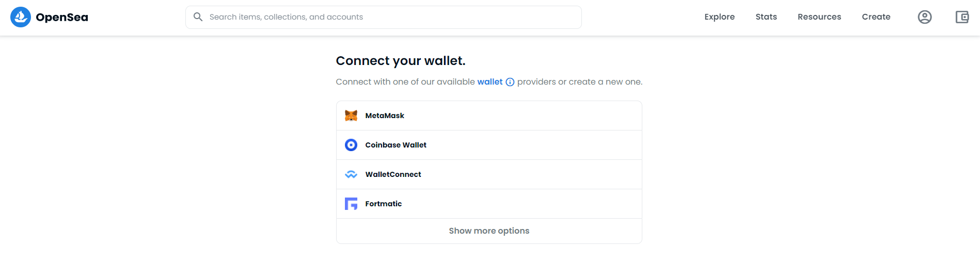This screenshot has width=980, height=278.
Task: Click the OpenSea brand name text
Action: click(62, 18)
